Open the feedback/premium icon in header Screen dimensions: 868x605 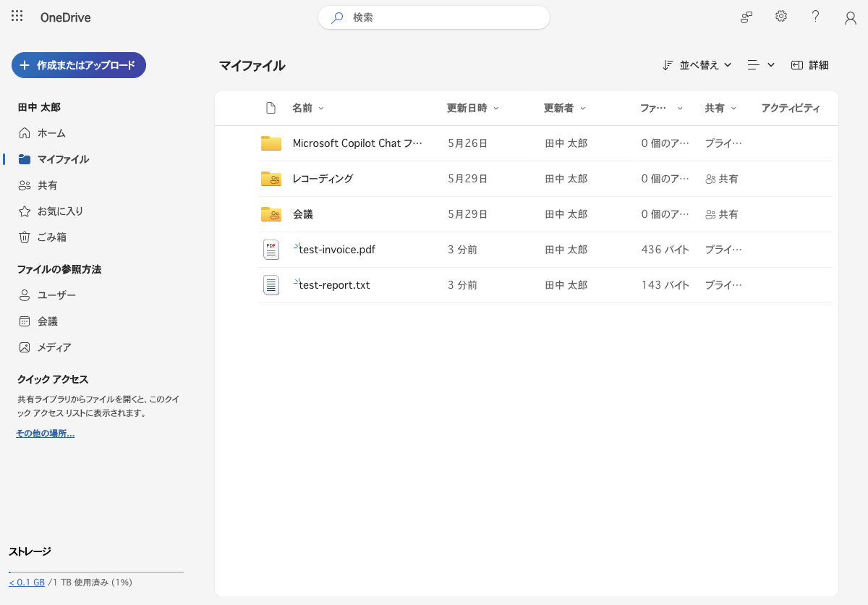tap(747, 17)
